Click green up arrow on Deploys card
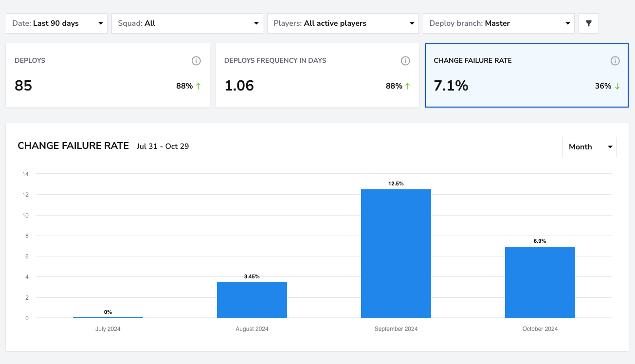The height and width of the screenshot is (364, 635). 198,86
